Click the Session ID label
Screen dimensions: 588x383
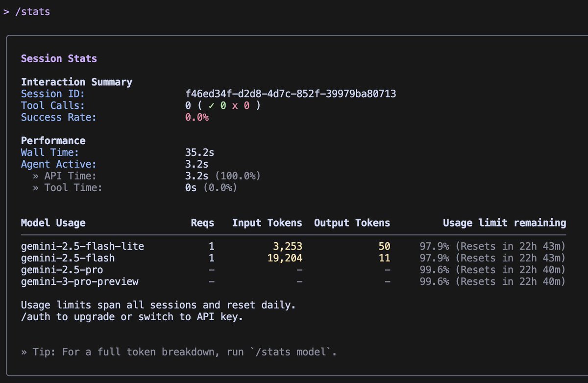53,94
